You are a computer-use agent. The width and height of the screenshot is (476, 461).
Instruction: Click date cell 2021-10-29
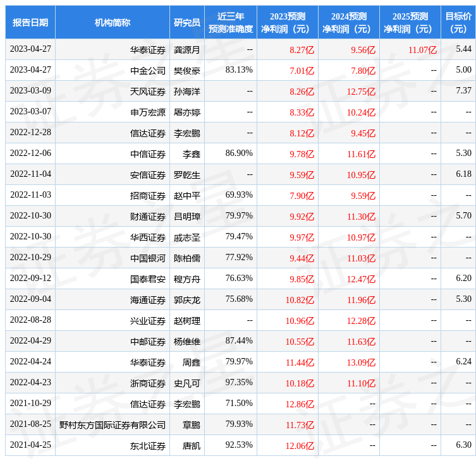(30, 403)
